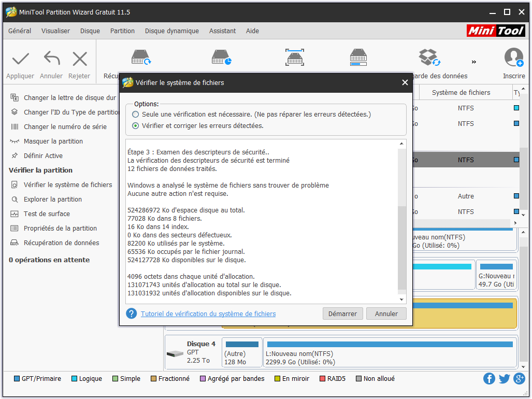Image resolution: width=532 pixels, height=399 pixels.
Task: Select 'Seule une vérification est nécessaire' option
Action: (x=135, y=115)
